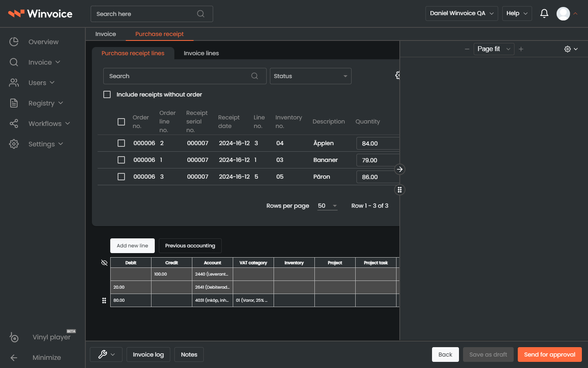
Task: Switch to the Invoice tab
Action: (106, 34)
